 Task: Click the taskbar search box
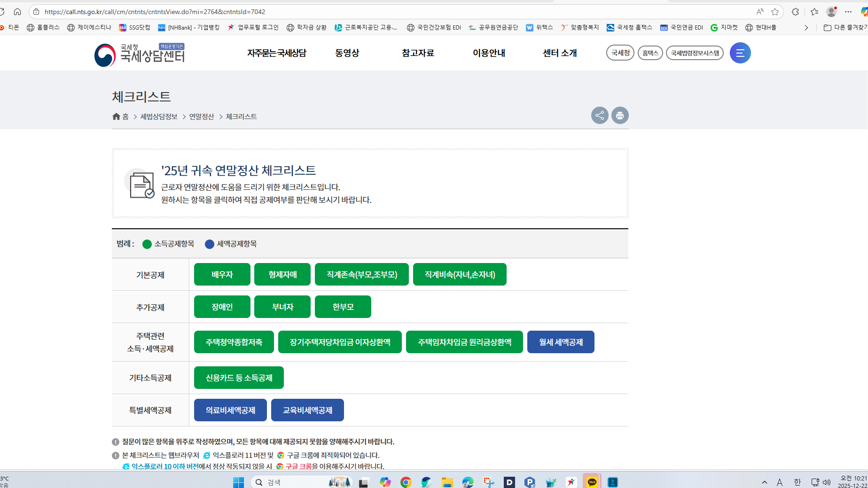point(291,482)
